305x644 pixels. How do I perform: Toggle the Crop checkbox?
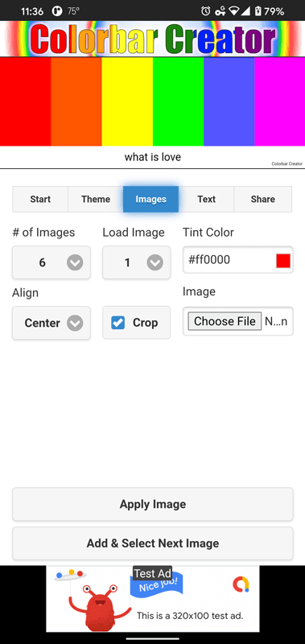pyautogui.click(x=117, y=323)
